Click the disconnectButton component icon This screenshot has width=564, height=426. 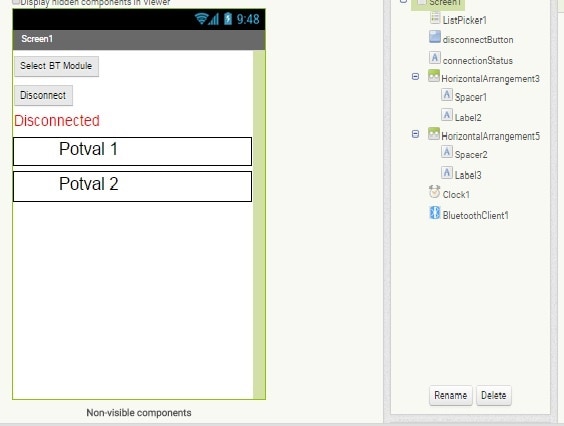click(435, 37)
